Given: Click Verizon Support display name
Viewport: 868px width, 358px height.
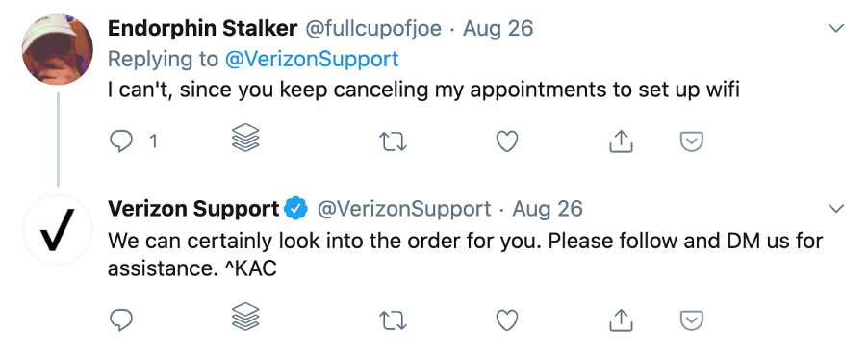Looking at the screenshot, I should (193, 209).
